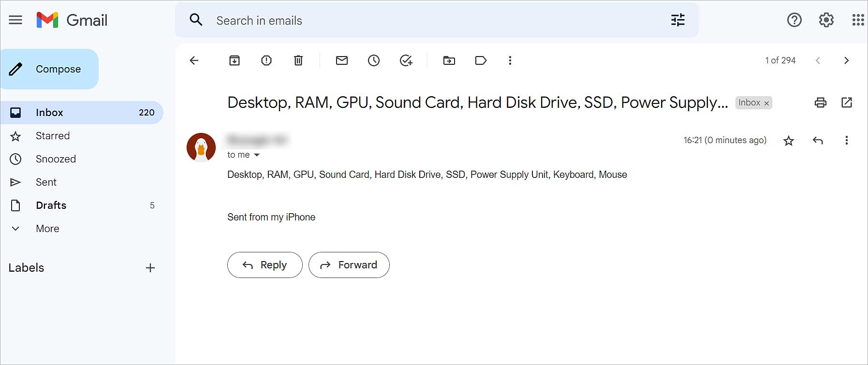Report this email as spam
Screen dimensions: 868x365
pyautogui.click(x=266, y=60)
